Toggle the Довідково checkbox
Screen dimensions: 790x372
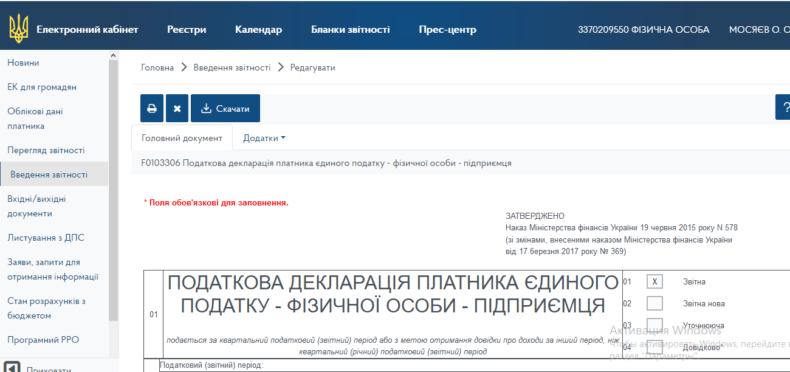click(x=654, y=347)
